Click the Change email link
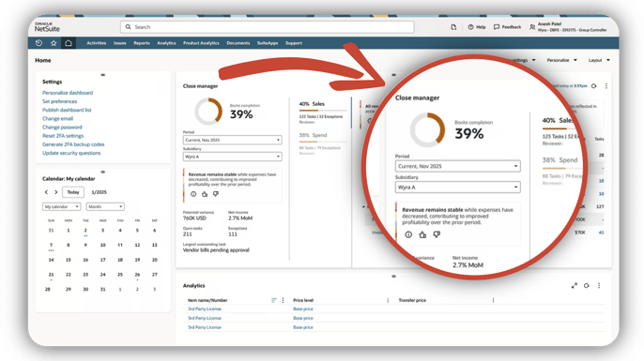 57,118
